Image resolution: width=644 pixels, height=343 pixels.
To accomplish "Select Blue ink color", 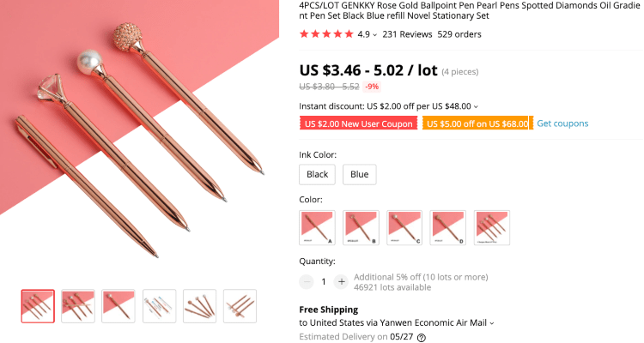I will [x=359, y=174].
